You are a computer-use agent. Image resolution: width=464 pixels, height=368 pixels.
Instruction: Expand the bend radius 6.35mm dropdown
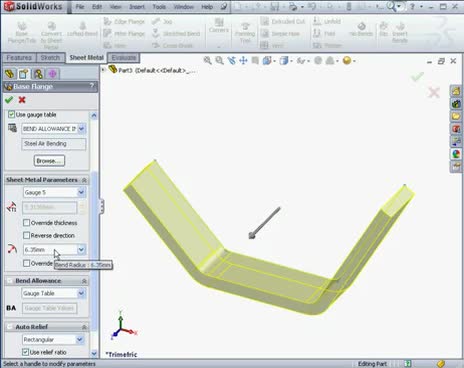pos(81,249)
